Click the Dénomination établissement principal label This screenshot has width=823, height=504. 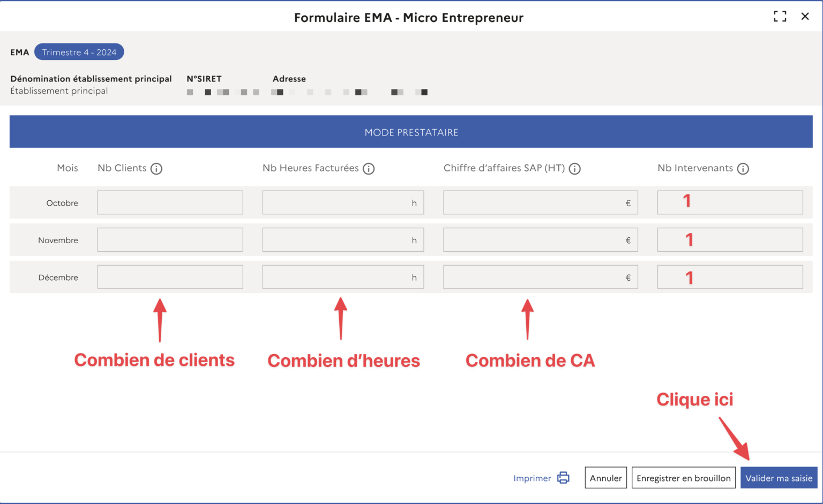[91, 78]
